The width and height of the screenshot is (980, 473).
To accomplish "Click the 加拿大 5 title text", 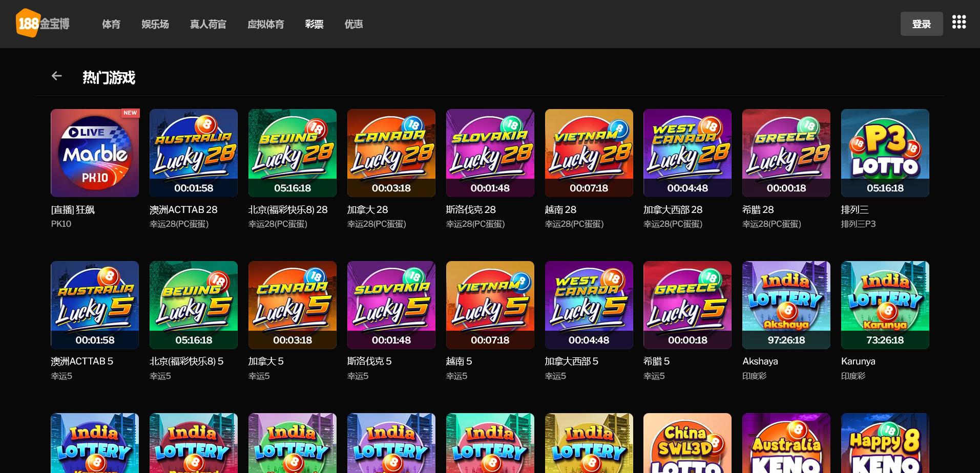I will (266, 361).
